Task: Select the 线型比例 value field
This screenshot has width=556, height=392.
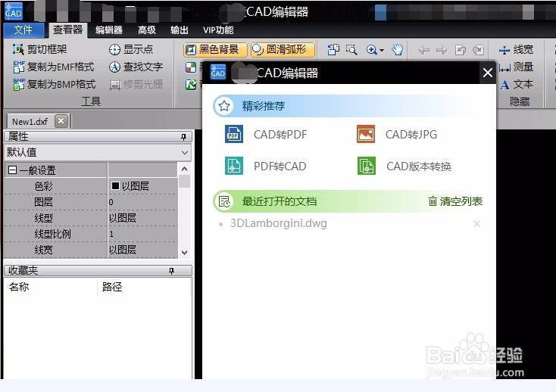Action: point(143,234)
